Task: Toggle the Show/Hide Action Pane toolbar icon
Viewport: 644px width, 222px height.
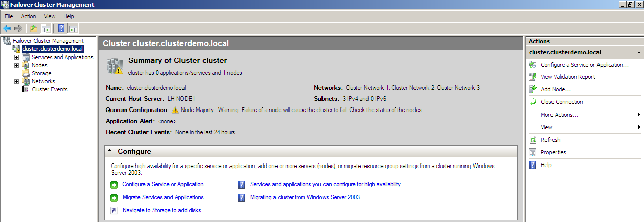Action: (x=73, y=28)
